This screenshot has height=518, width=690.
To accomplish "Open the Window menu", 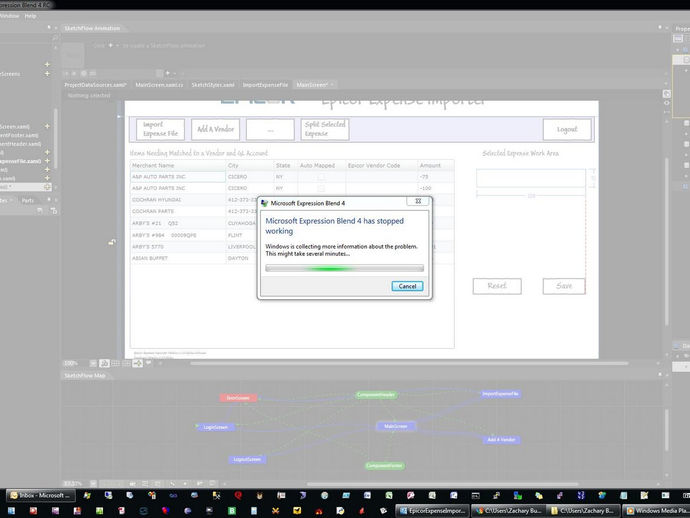I will pyautogui.click(x=9, y=16).
